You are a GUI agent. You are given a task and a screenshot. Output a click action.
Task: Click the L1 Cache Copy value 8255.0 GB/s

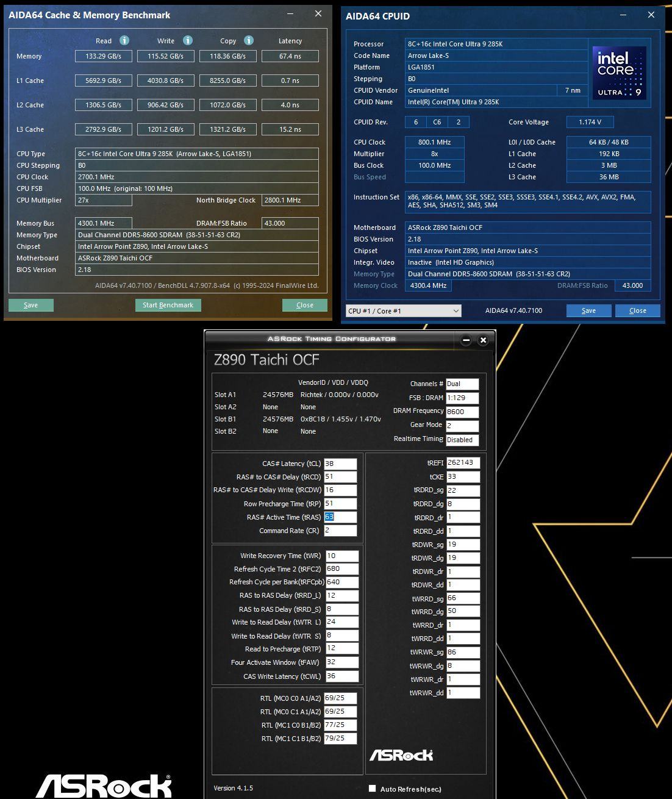[x=228, y=81]
